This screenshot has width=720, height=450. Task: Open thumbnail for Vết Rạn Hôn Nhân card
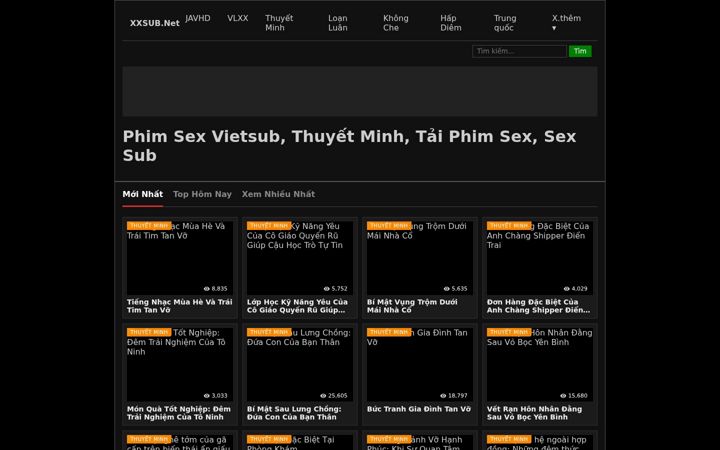[540, 365]
